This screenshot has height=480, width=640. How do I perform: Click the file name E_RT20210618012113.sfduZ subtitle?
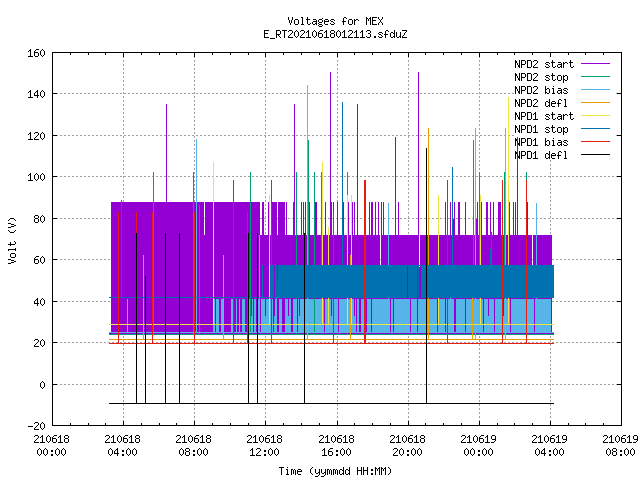(335, 34)
